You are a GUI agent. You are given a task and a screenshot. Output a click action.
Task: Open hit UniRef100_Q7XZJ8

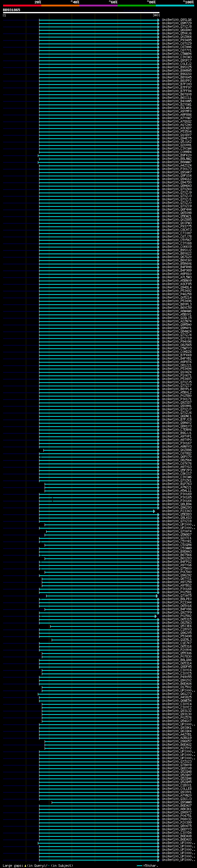click(177, 26)
